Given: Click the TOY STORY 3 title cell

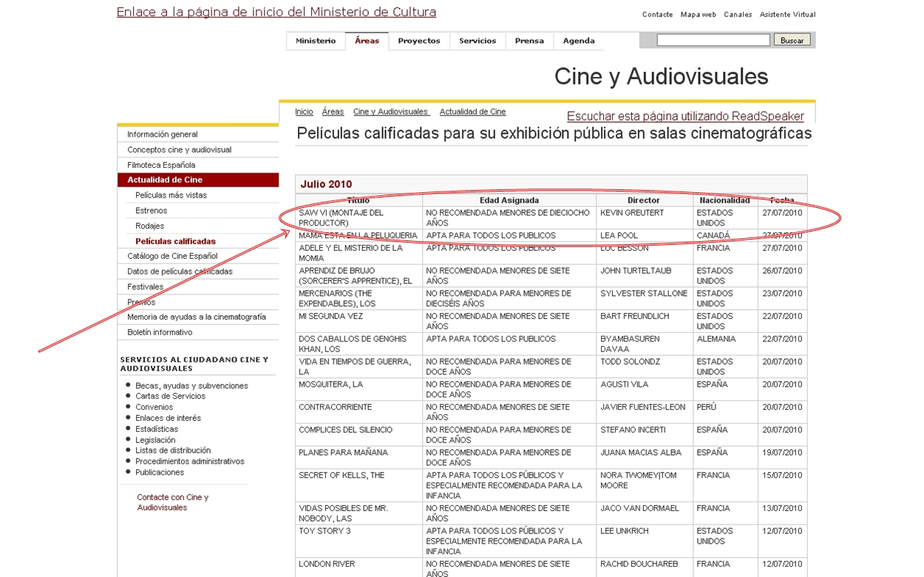Looking at the screenshot, I should [x=359, y=541].
